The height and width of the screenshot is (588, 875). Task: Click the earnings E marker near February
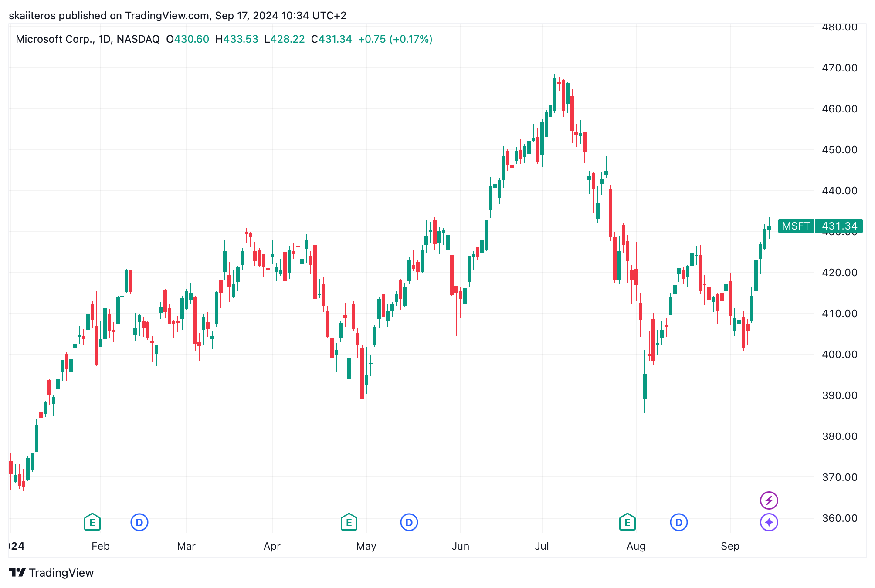[x=92, y=522]
